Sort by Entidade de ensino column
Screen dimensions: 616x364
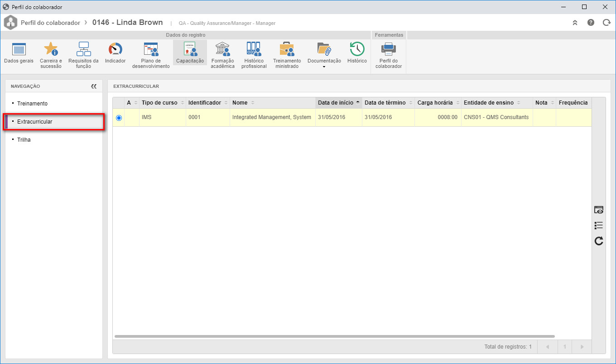pyautogui.click(x=497, y=103)
